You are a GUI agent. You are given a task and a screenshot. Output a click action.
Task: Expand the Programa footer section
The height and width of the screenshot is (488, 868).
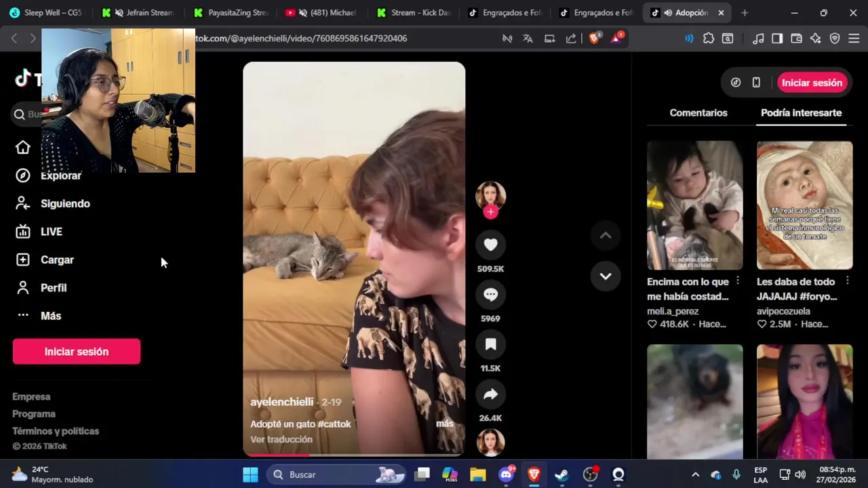click(34, 413)
